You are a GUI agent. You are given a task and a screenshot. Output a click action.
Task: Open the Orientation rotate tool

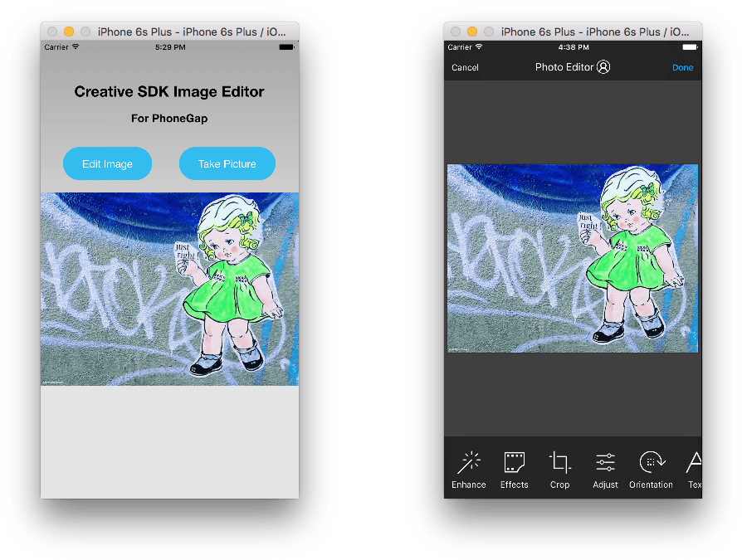tap(652, 470)
